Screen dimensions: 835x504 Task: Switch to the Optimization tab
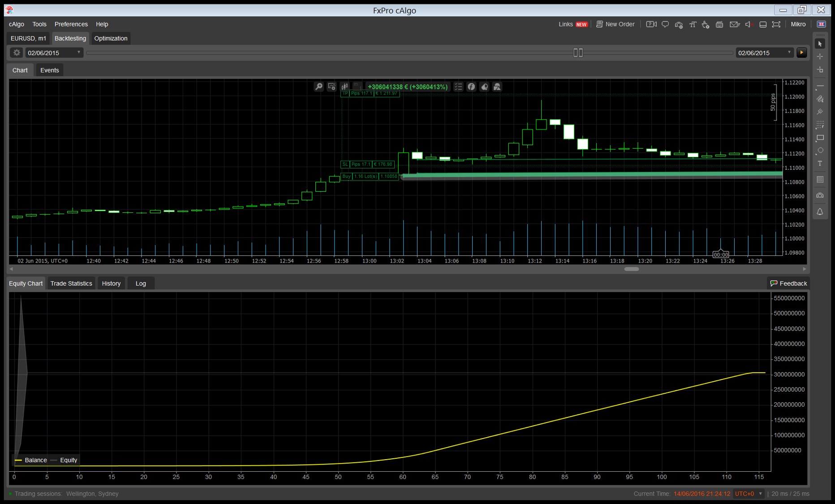pyautogui.click(x=111, y=38)
